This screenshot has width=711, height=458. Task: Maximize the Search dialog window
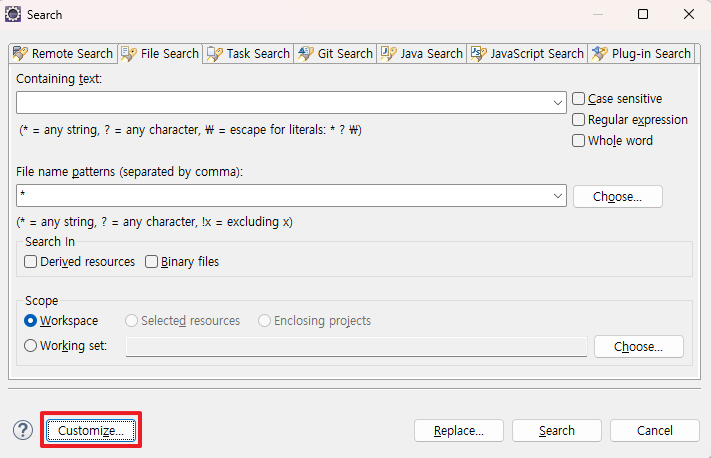point(643,15)
